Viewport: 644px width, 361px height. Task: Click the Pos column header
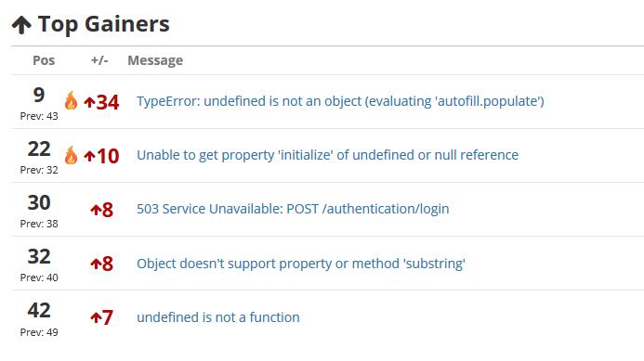click(x=44, y=60)
